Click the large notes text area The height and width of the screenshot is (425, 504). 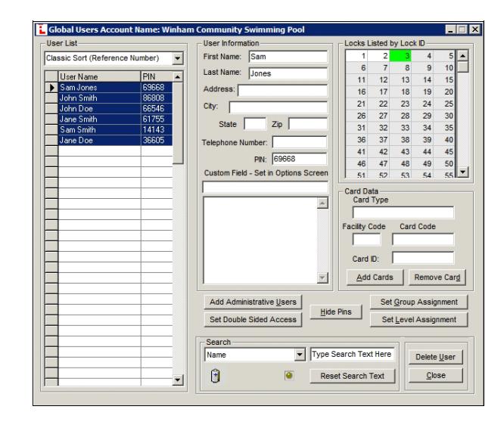[x=260, y=240]
